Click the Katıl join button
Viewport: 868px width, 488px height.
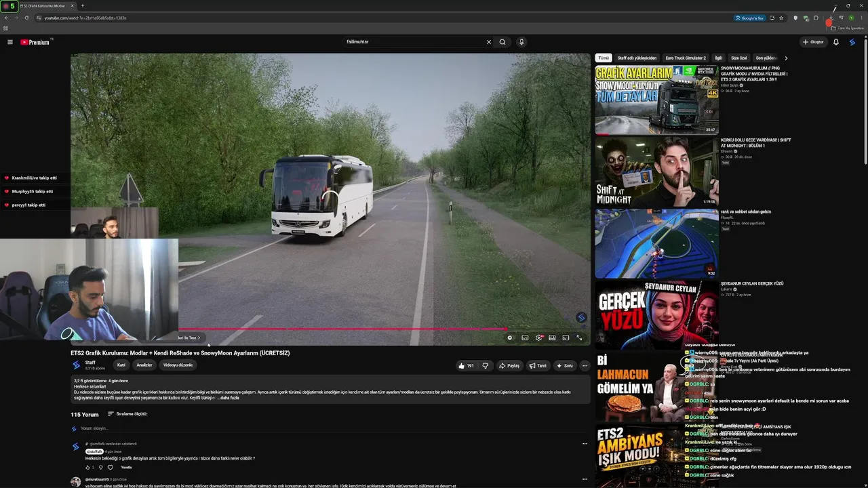pyautogui.click(x=121, y=365)
